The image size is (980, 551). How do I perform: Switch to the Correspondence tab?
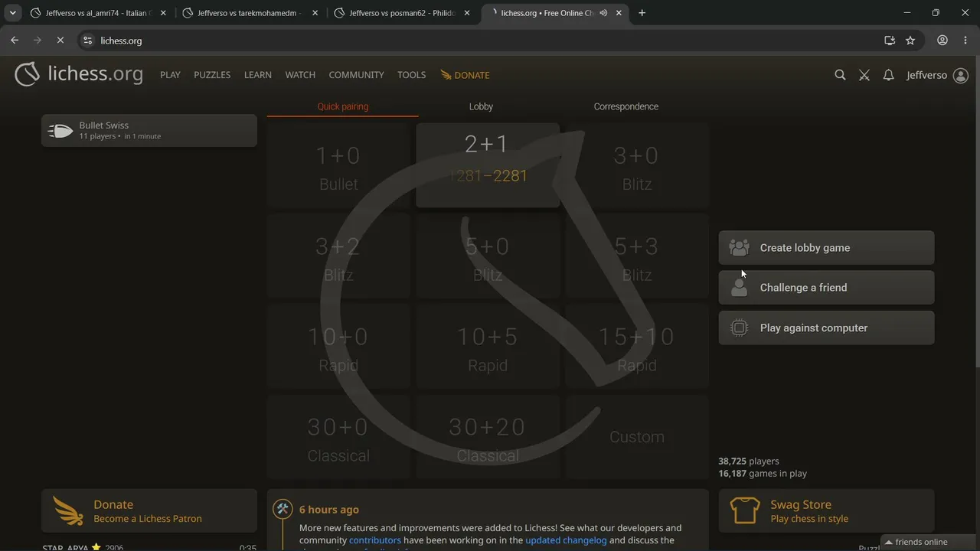tap(626, 106)
